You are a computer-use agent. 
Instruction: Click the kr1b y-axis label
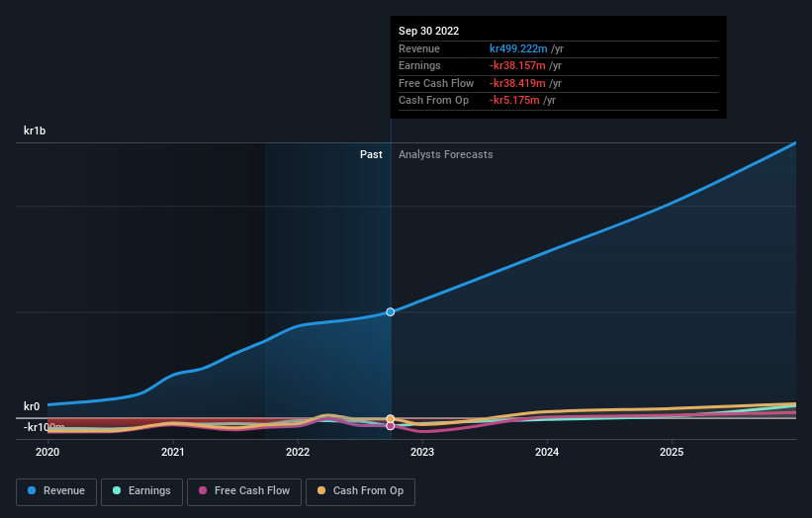click(x=35, y=130)
